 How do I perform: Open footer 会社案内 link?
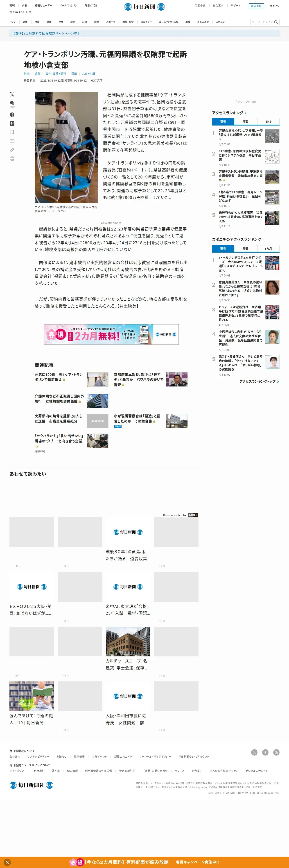pyautogui.click(x=14, y=756)
